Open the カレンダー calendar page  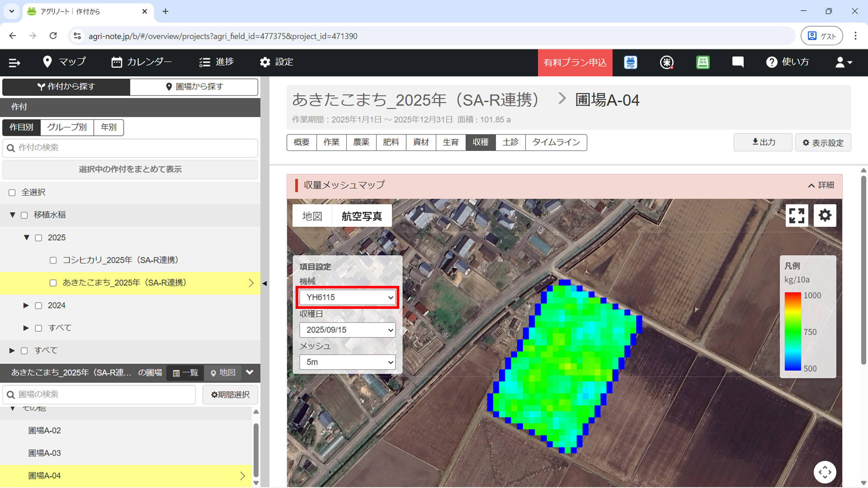141,62
